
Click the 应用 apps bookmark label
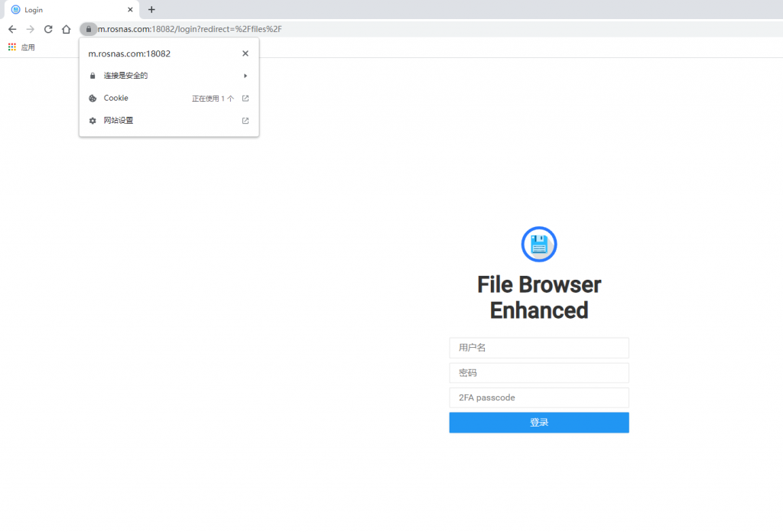[28, 47]
